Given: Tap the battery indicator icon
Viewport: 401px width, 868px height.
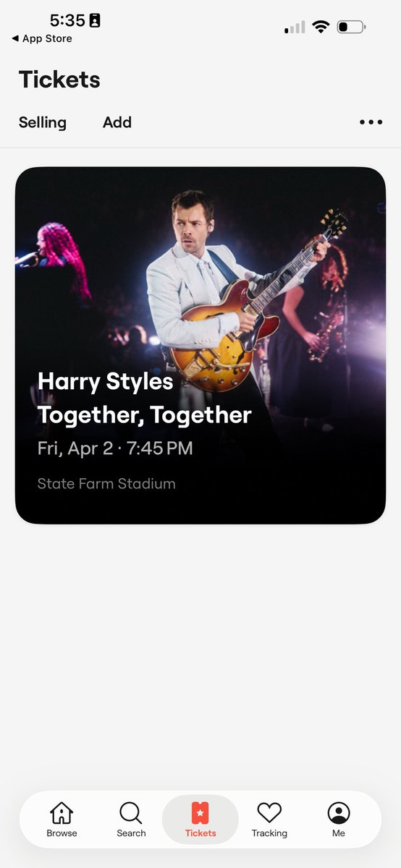Looking at the screenshot, I should pyautogui.click(x=351, y=27).
